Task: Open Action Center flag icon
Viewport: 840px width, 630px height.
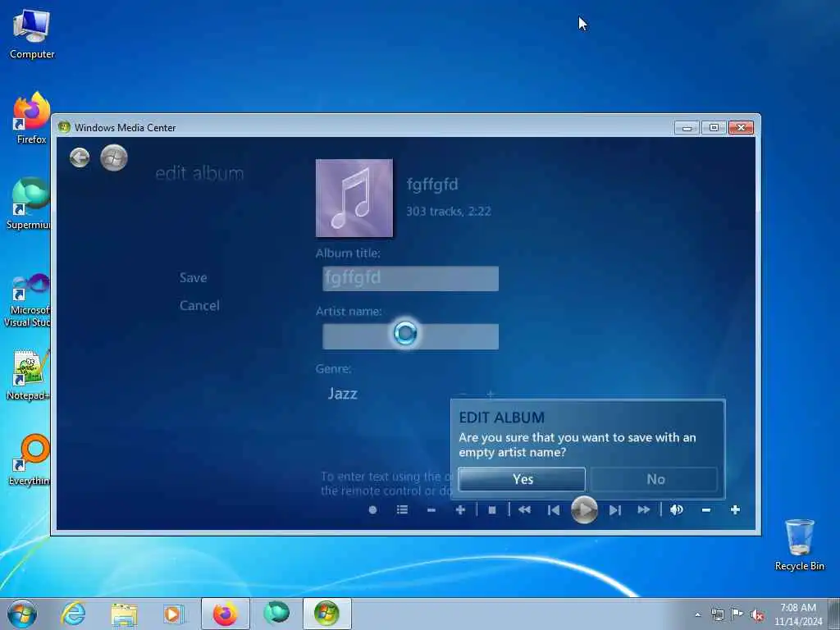Action: [737, 615]
